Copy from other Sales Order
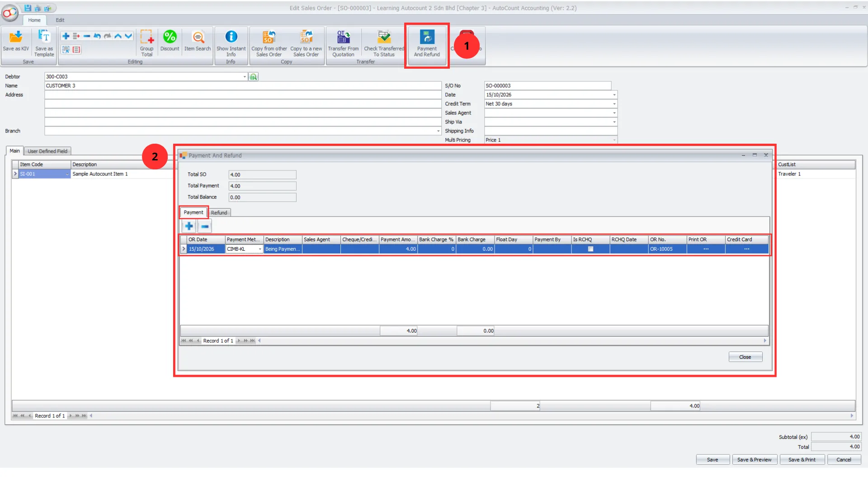This screenshot has width=868, height=488. (x=269, y=43)
